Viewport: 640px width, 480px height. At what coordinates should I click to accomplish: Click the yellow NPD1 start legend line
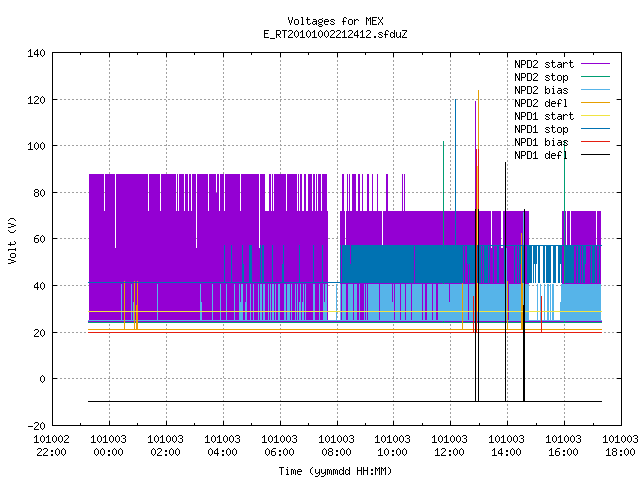pos(595,116)
